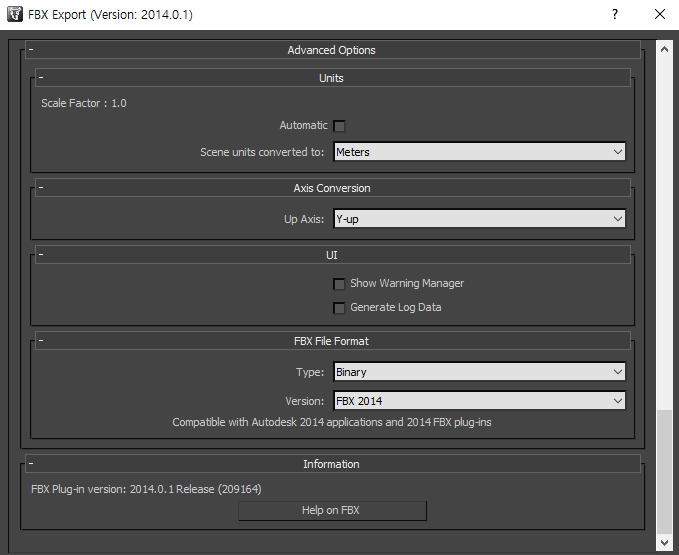The height and width of the screenshot is (555, 679).
Task: Click the FBX Export title bar app icon
Action: (x=15, y=14)
